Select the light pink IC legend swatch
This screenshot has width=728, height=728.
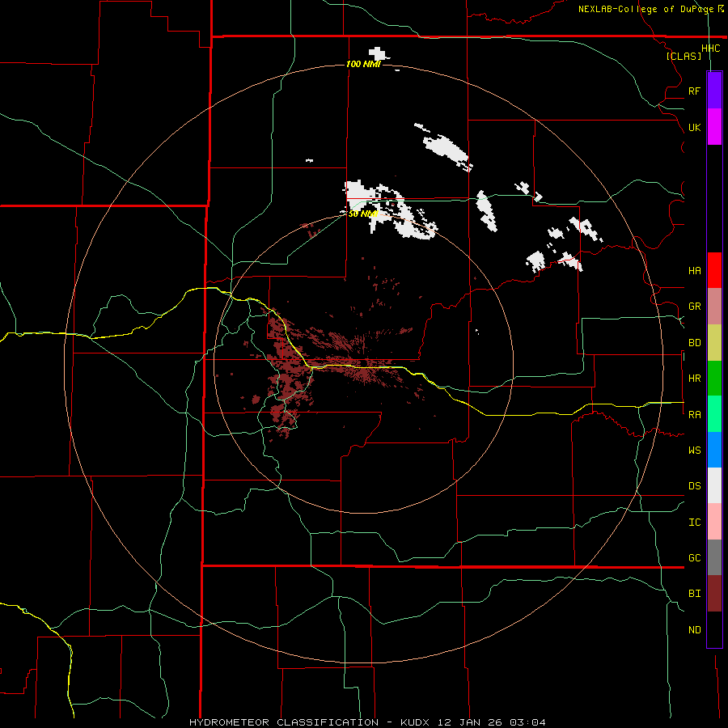click(714, 522)
